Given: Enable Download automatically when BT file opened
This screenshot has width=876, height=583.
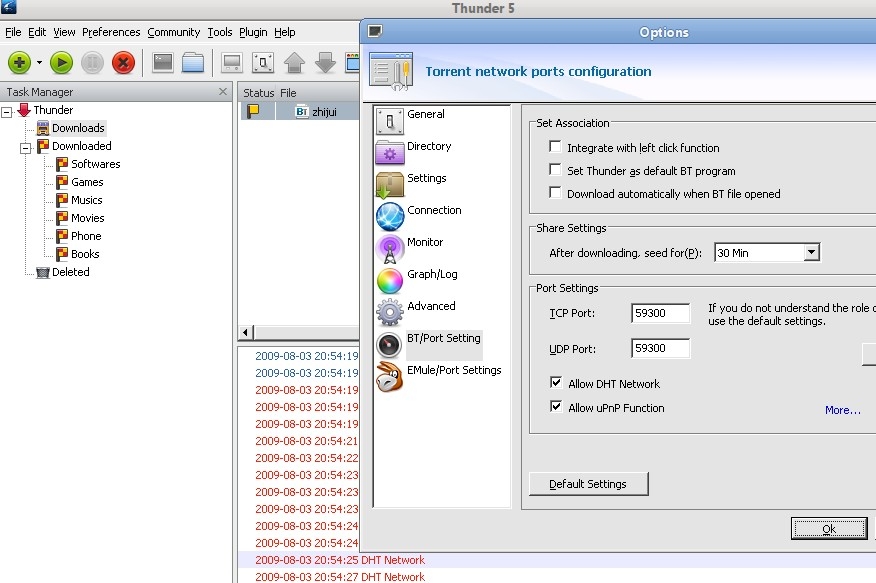Looking at the screenshot, I should coord(555,192).
